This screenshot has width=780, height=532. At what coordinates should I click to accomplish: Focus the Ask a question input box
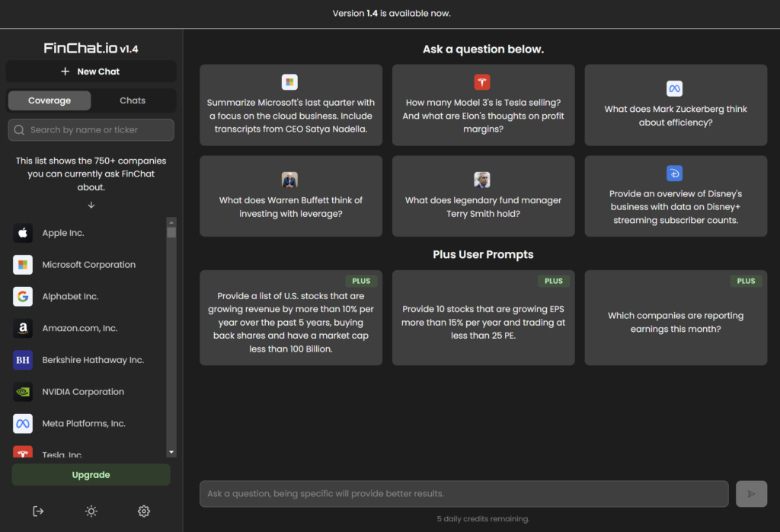463,494
